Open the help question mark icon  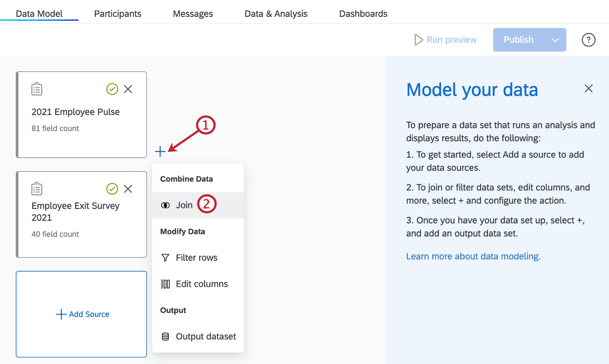pos(588,40)
